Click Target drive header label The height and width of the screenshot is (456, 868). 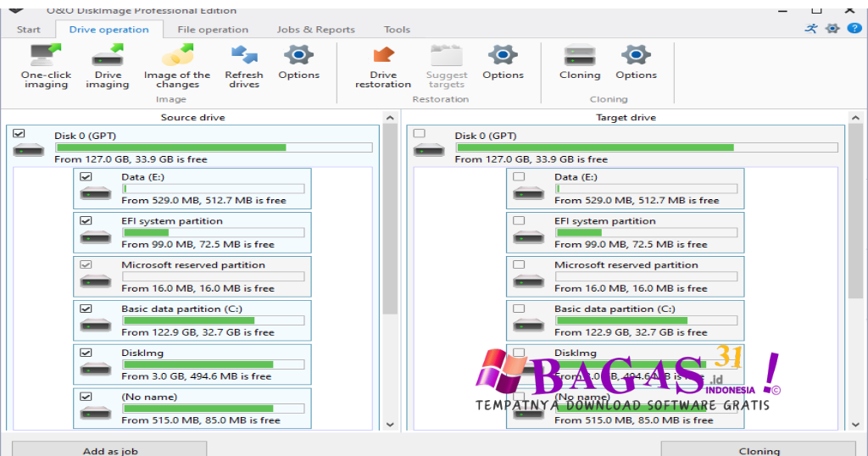(x=626, y=117)
